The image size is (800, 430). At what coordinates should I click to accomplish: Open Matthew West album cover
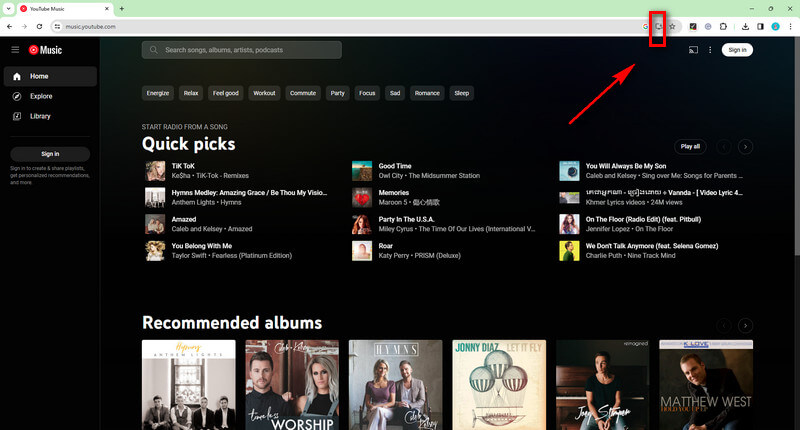(x=706, y=385)
